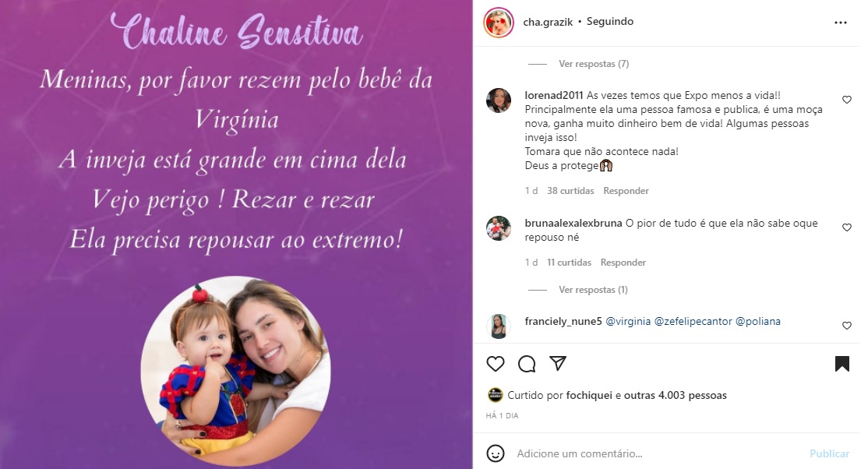
Task: Expand Ver respostas (1)
Action: pyautogui.click(x=593, y=290)
